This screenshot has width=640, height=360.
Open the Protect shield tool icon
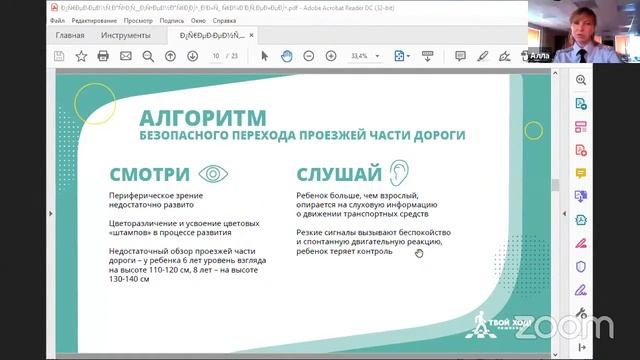click(x=581, y=267)
